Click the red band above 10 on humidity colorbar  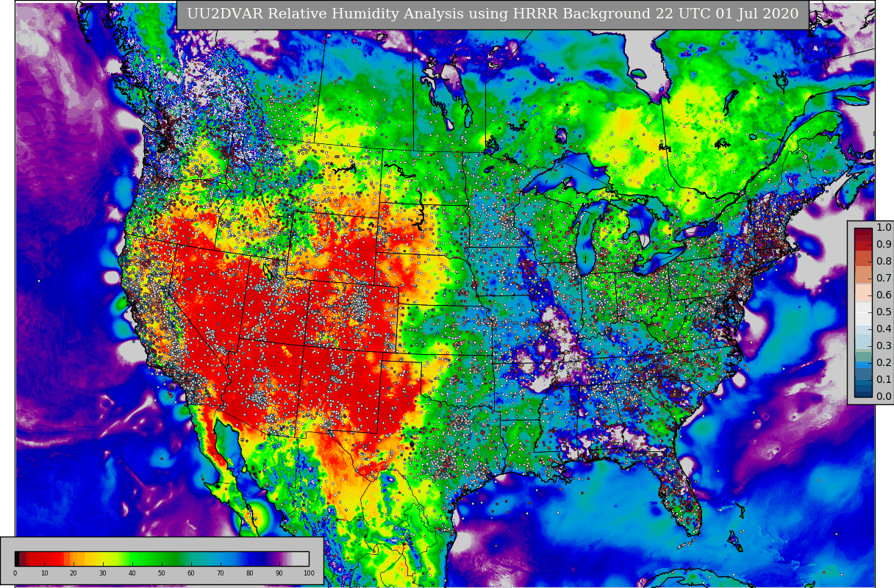tap(44, 559)
